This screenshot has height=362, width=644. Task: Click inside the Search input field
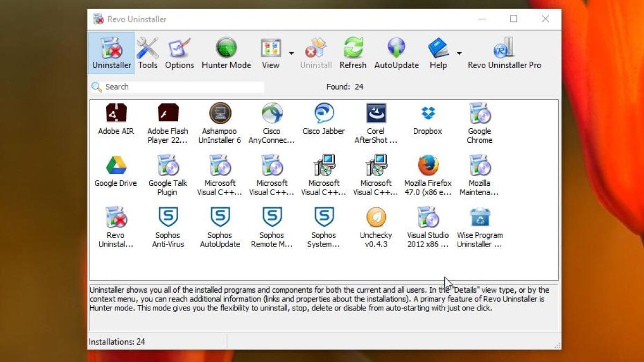[177, 86]
